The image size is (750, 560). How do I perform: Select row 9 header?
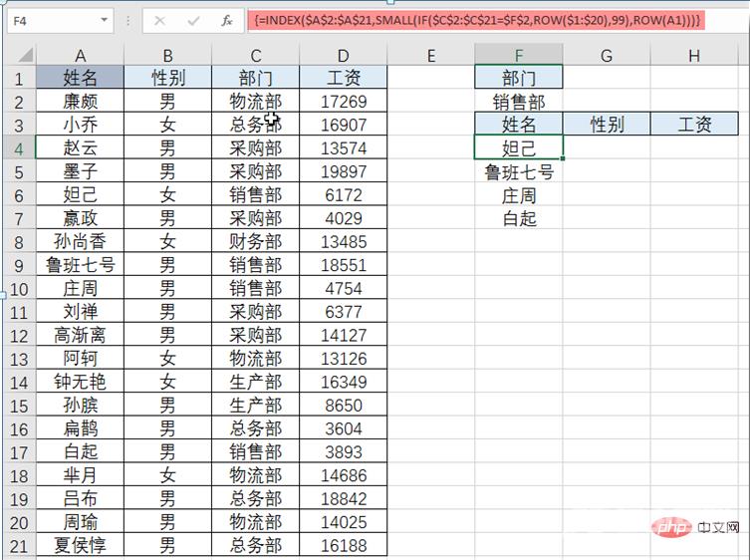tap(19, 265)
